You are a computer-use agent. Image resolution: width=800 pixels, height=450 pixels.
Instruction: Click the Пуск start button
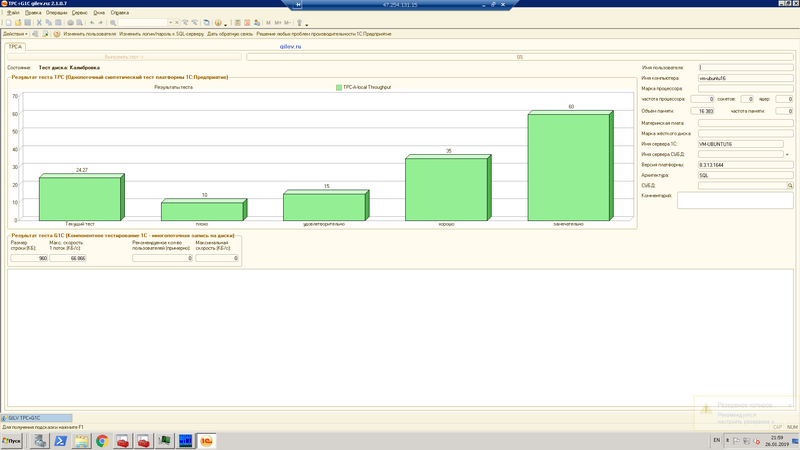pos(12,441)
